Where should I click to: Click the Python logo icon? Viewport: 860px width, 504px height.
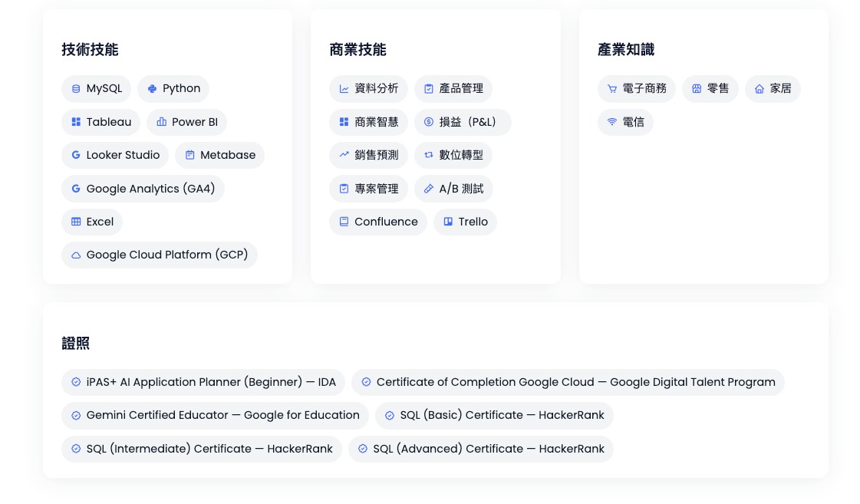[x=152, y=89]
